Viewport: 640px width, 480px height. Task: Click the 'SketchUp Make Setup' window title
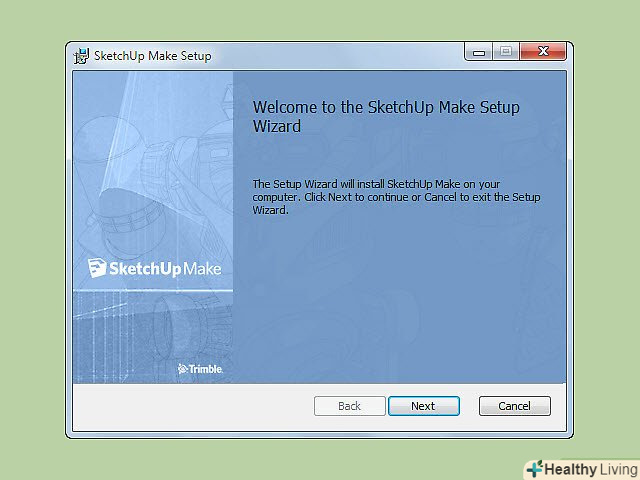pyautogui.click(x=153, y=56)
